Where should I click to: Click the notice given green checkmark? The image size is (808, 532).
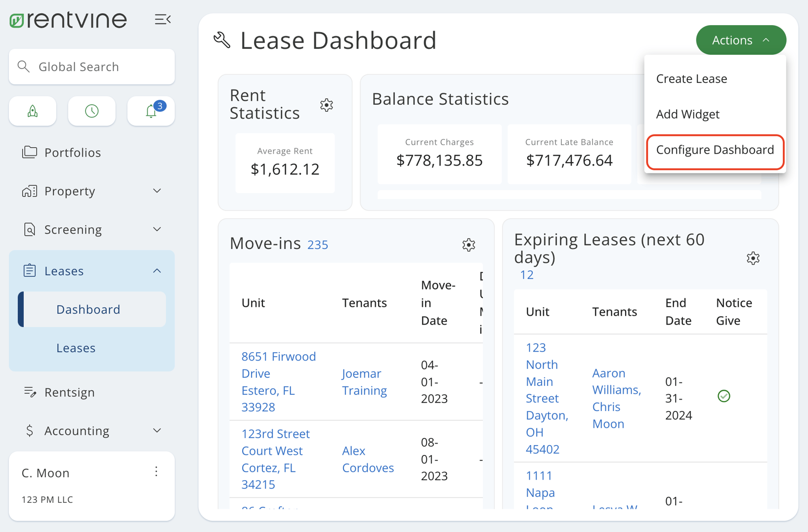724,396
